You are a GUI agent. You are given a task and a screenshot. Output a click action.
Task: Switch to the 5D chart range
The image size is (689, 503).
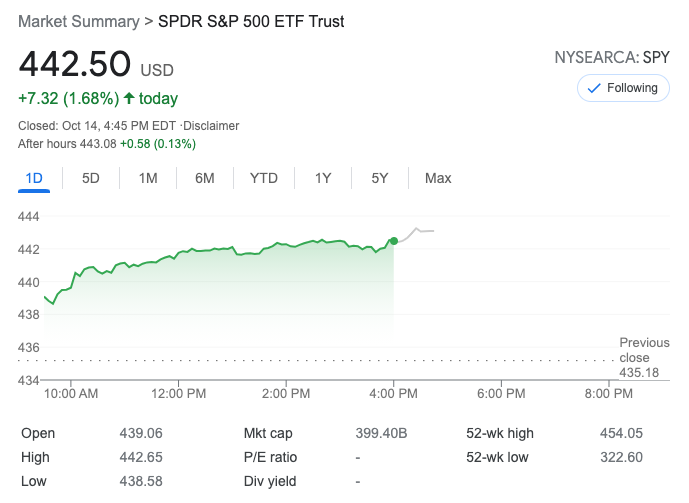(x=91, y=178)
